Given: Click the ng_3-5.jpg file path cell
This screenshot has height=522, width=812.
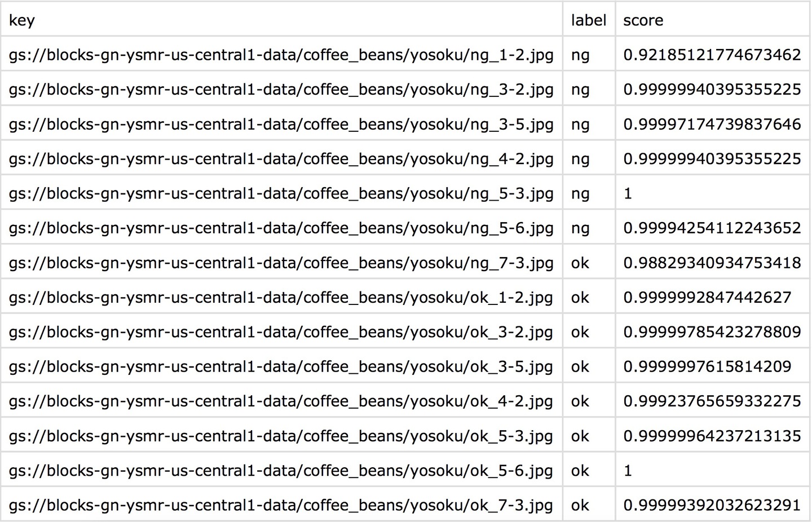Looking at the screenshot, I should point(281,124).
